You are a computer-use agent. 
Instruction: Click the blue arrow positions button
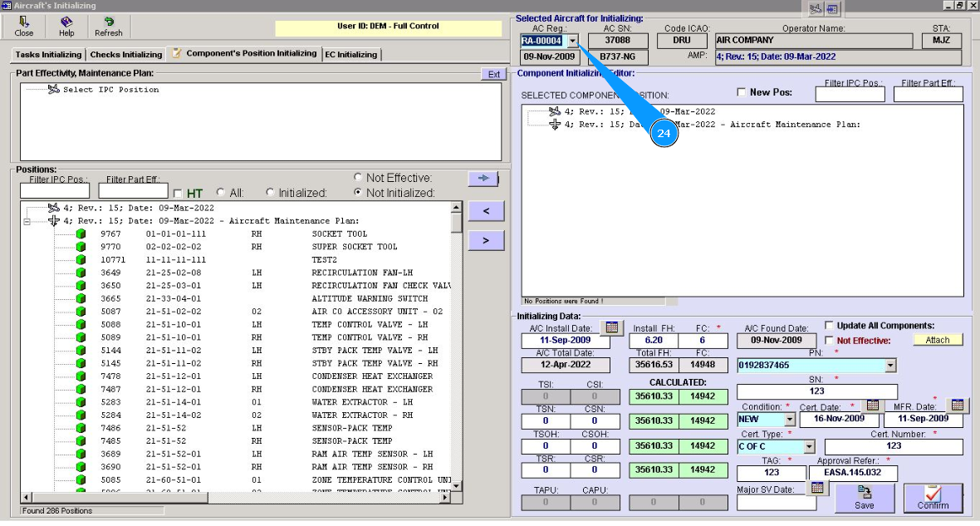[x=483, y=178]
